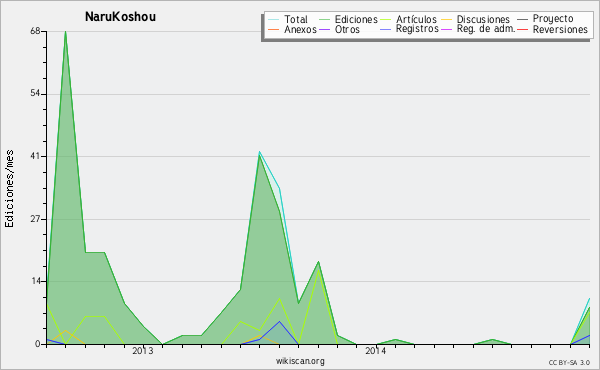Click the 41 y-axis label

[35, 156]
